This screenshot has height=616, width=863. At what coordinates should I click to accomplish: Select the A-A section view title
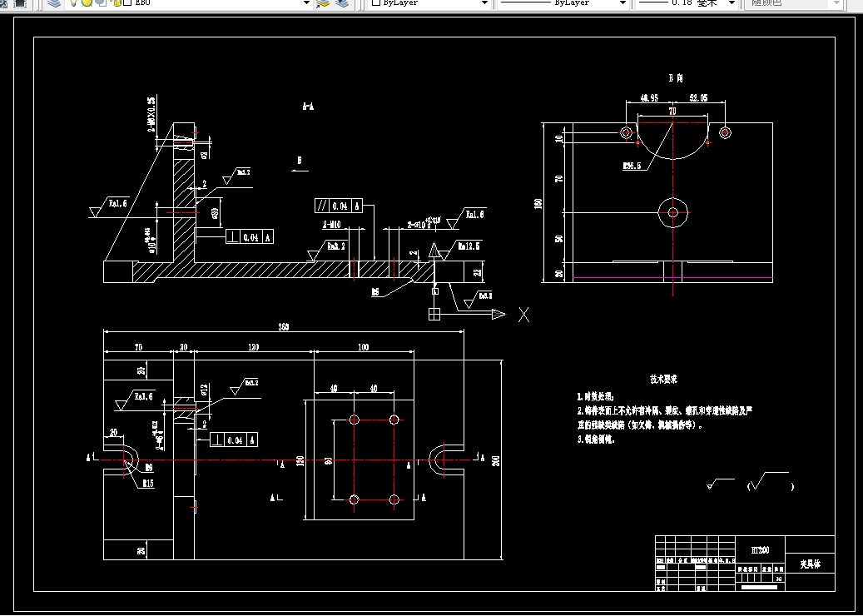click(x=308, y=107)
